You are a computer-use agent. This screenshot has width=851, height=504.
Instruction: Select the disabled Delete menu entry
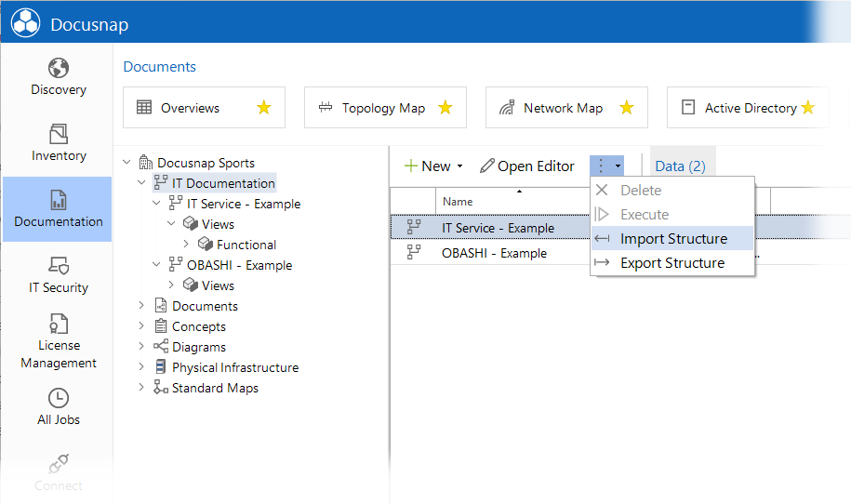(672, 191)
